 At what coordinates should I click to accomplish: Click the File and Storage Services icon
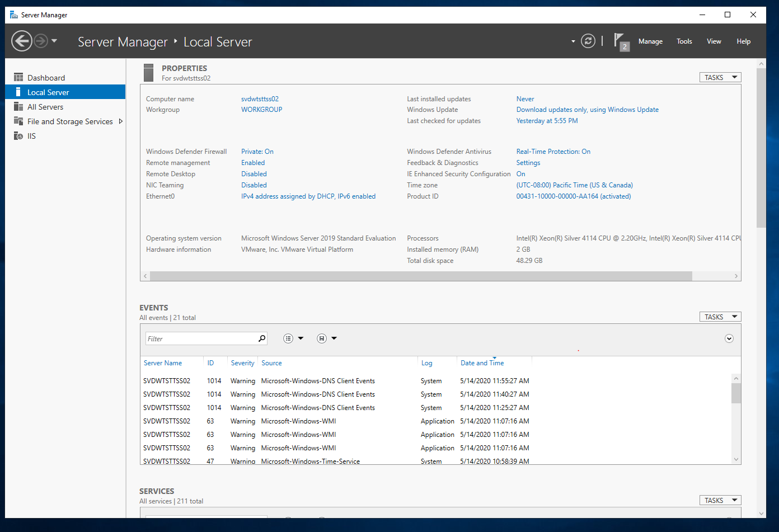tap(18, 121)
